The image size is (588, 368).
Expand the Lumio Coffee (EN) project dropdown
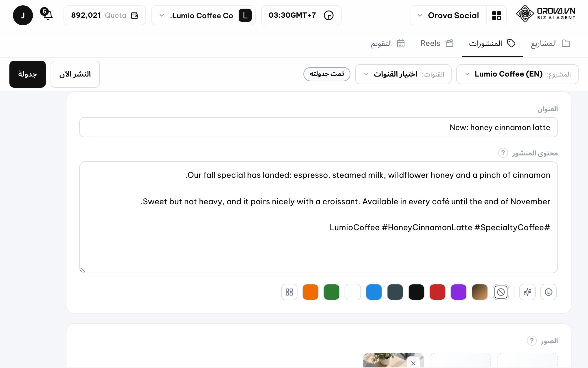[517, 74]
